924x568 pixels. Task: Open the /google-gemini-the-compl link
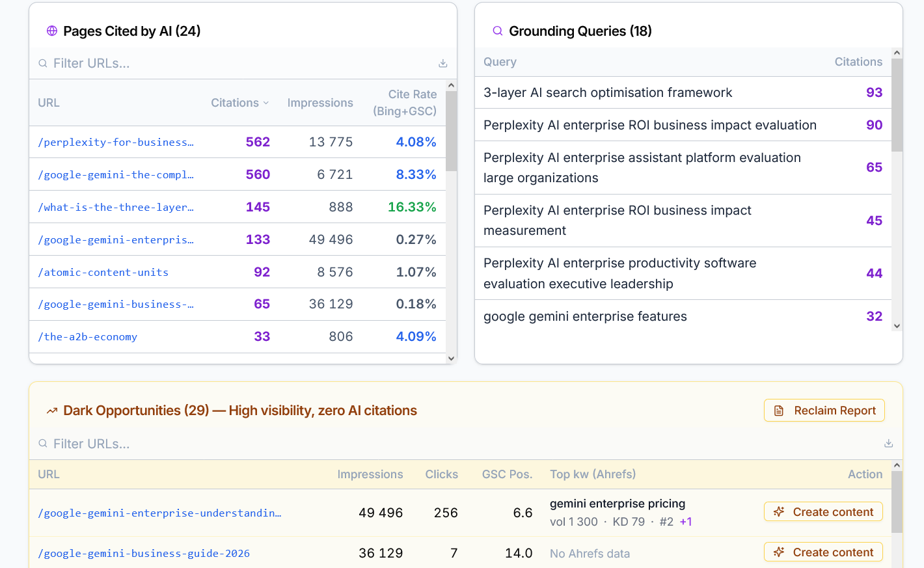[x=116, y=174]
